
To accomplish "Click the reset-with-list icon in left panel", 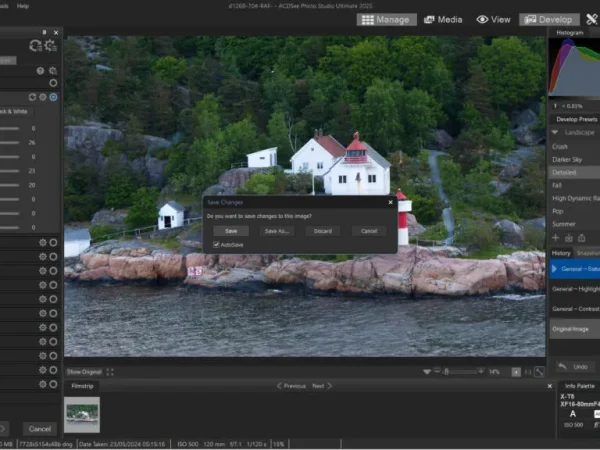I will point(36,46).
